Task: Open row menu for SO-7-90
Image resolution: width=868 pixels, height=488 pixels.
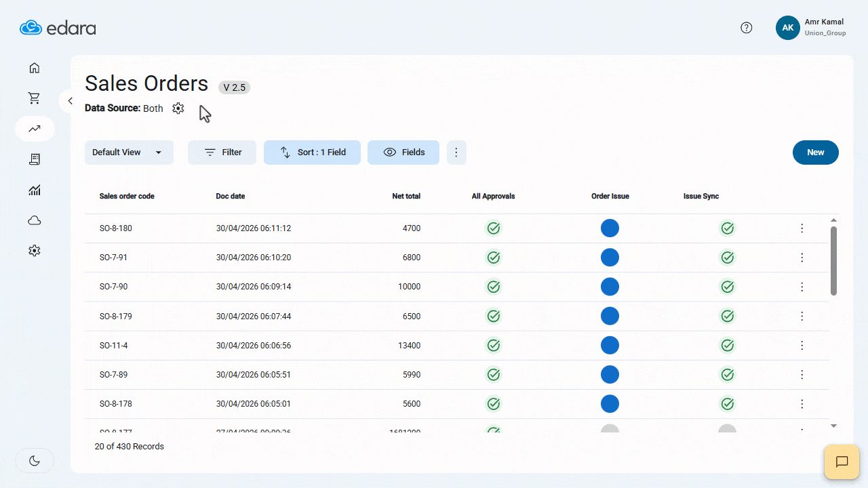Action: click(x=802, y=287)
